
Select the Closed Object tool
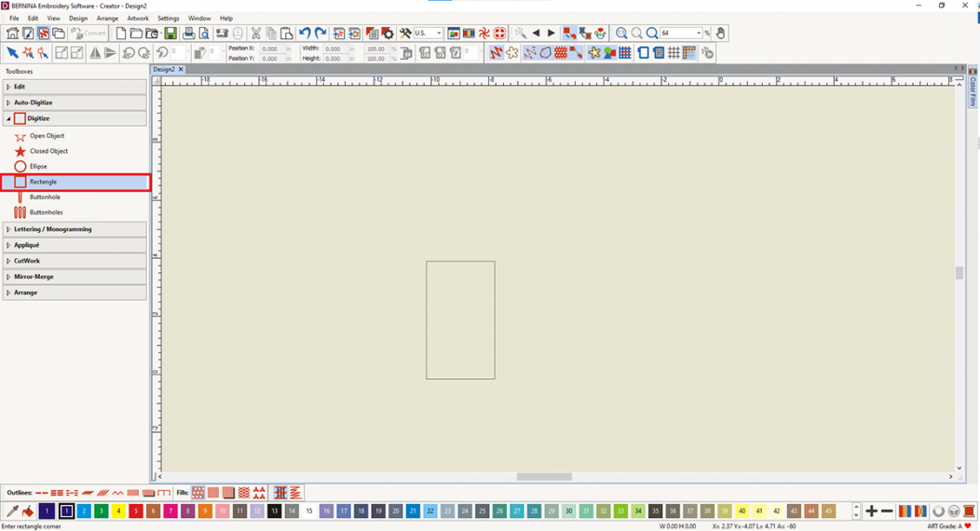pos(48,151)
